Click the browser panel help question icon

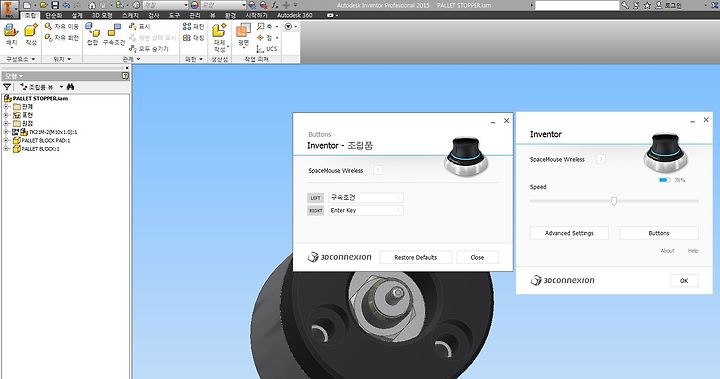click(125, 76)
